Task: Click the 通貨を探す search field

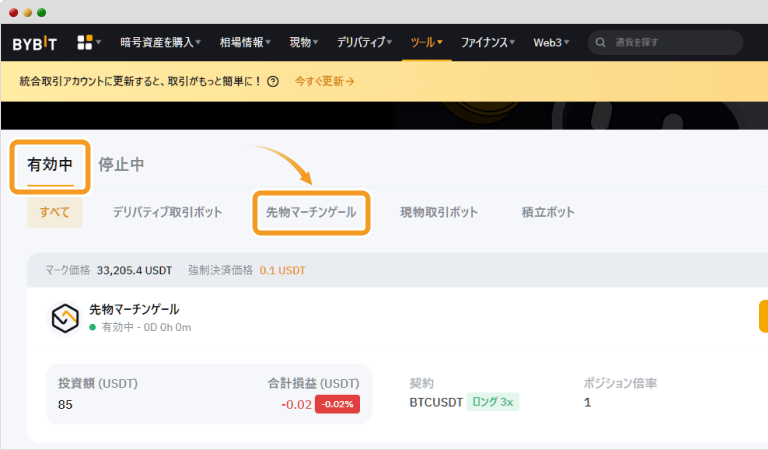Action: (666, 43)
